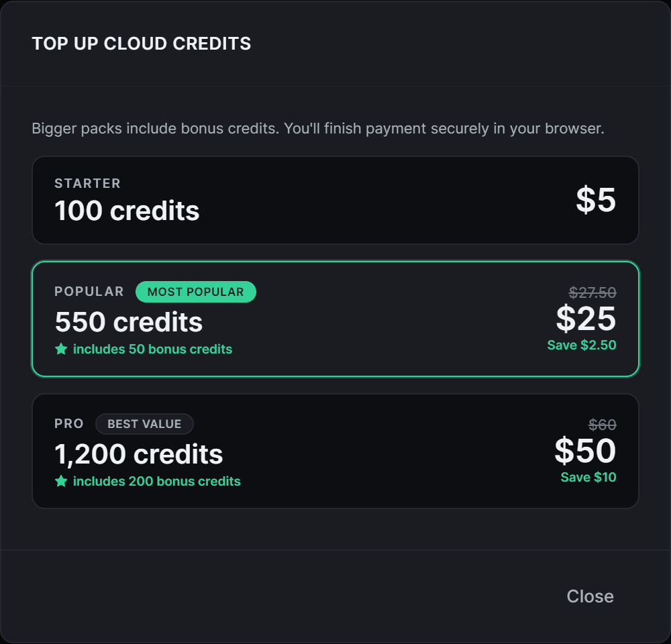Select the Starter 100 credits pack
The height and width of the screenshot is (644, 671).
(335, 201)
